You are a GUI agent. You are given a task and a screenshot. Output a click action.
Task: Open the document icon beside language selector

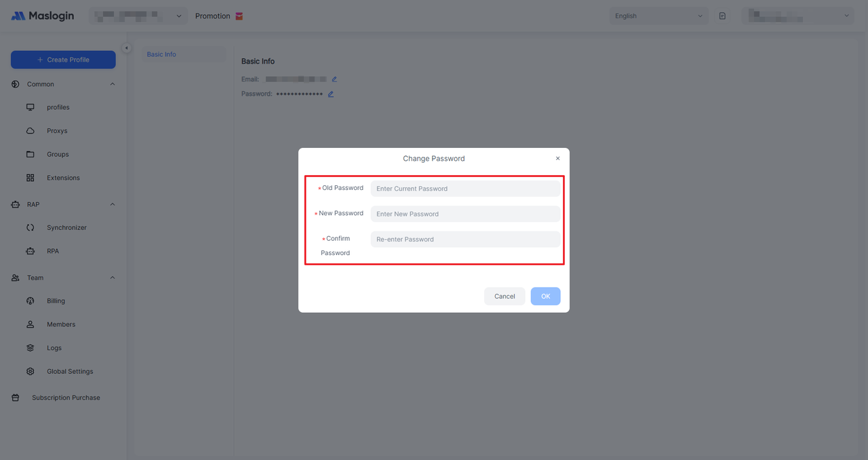click(722, 16)
